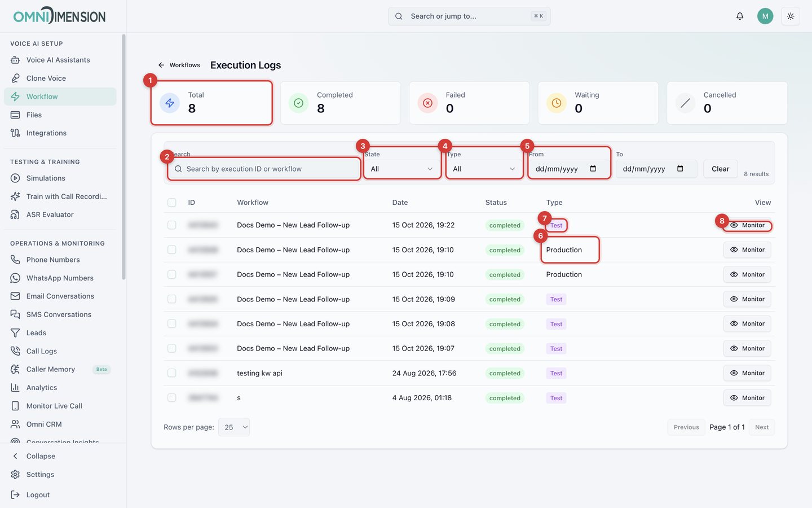The width and height of the screenshot is (812, 508).
Task: Open the To date calendar picker icon
Action: pyautogui.click(x=680, y=169)
